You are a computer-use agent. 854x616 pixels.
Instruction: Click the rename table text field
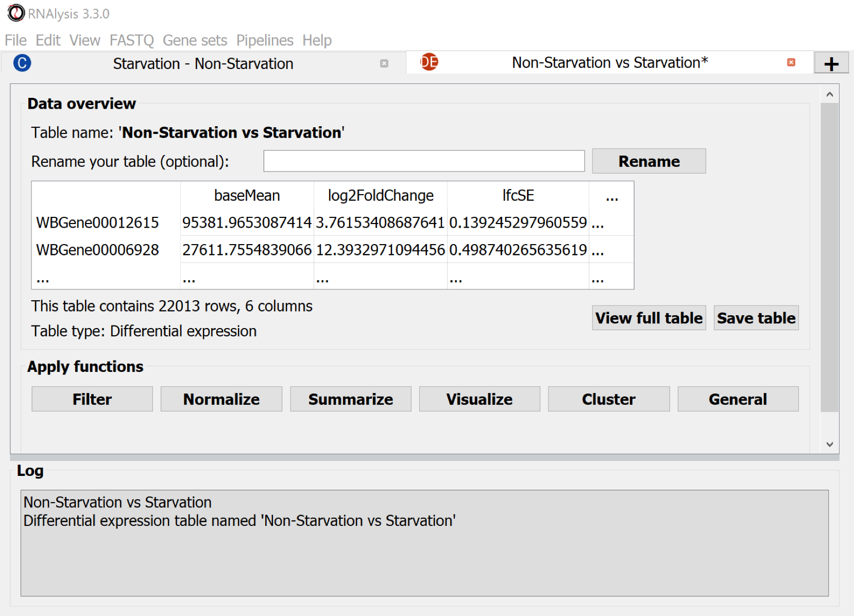click(x=423, y=161)
